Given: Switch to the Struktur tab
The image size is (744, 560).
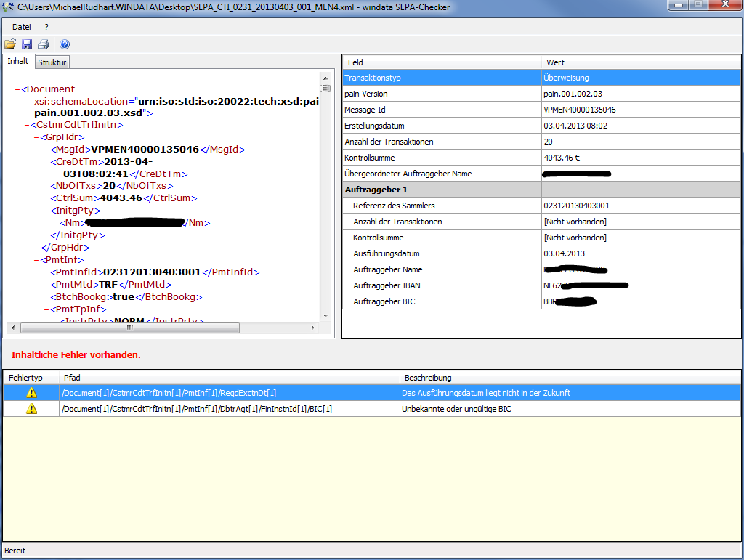Looking at the screenshot, I should click(x=52, y=62).
